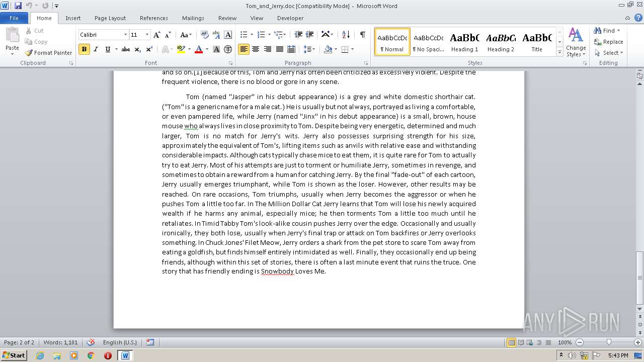
Task: Switch to Full Screen Reading view
Action: (521, 342)
